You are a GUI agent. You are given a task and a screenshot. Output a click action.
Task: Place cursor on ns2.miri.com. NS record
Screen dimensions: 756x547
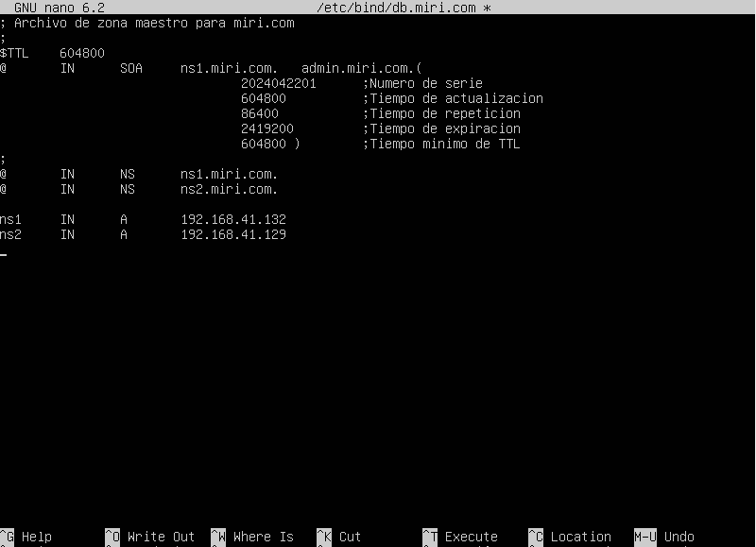(229, 189)
